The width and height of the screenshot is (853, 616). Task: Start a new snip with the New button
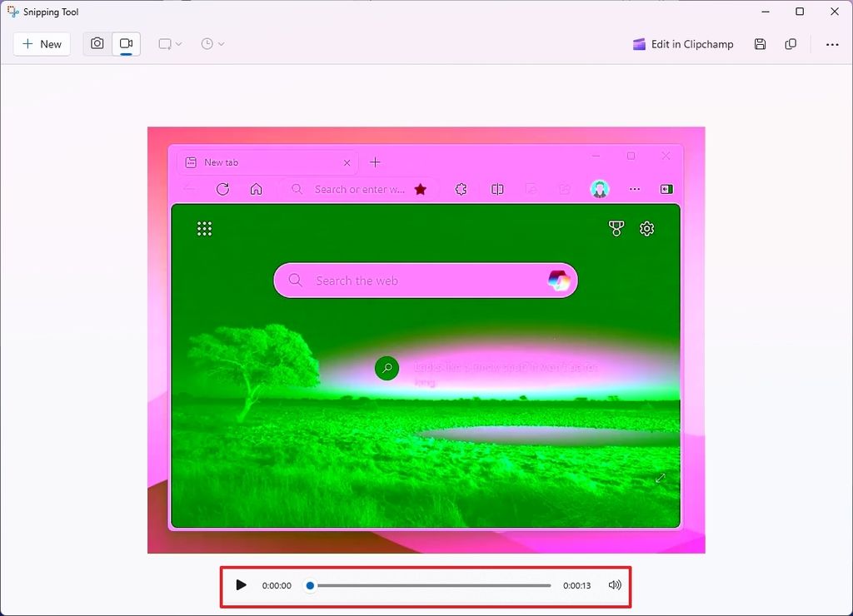point(41,43)
